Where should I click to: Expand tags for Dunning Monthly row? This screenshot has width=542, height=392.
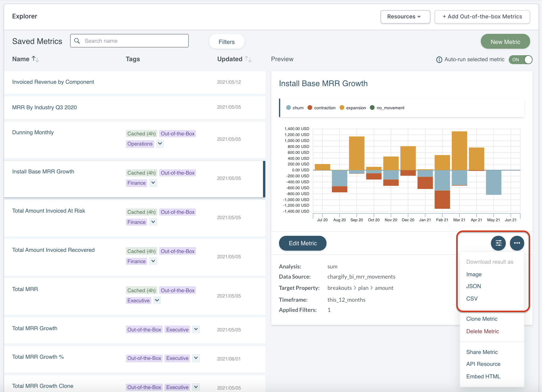tap(160, 144)
